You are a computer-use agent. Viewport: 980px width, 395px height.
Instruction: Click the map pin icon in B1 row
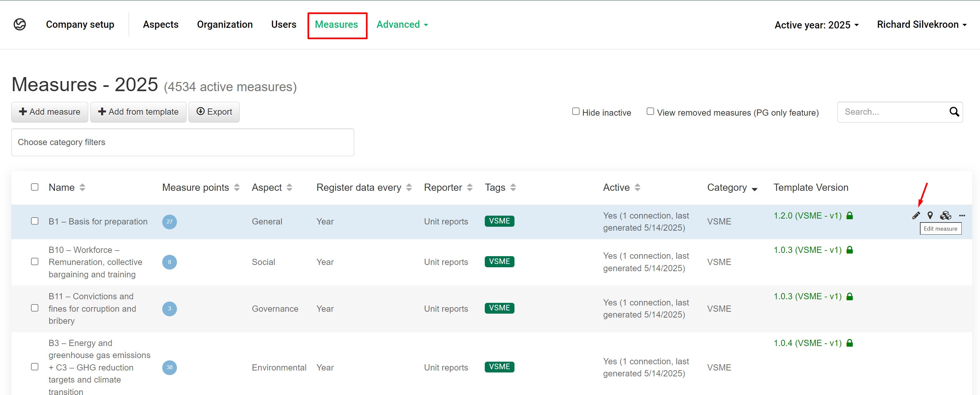tap(930, 216)
